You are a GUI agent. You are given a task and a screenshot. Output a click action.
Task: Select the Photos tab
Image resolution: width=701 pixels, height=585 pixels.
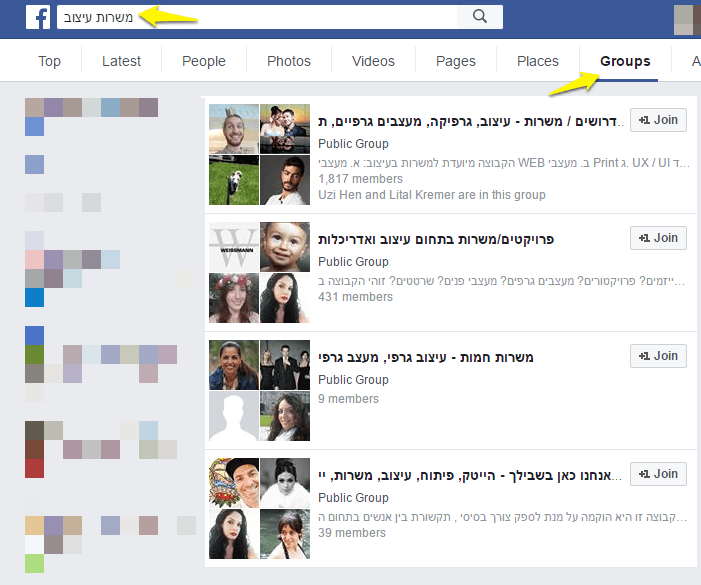(289, 61)
